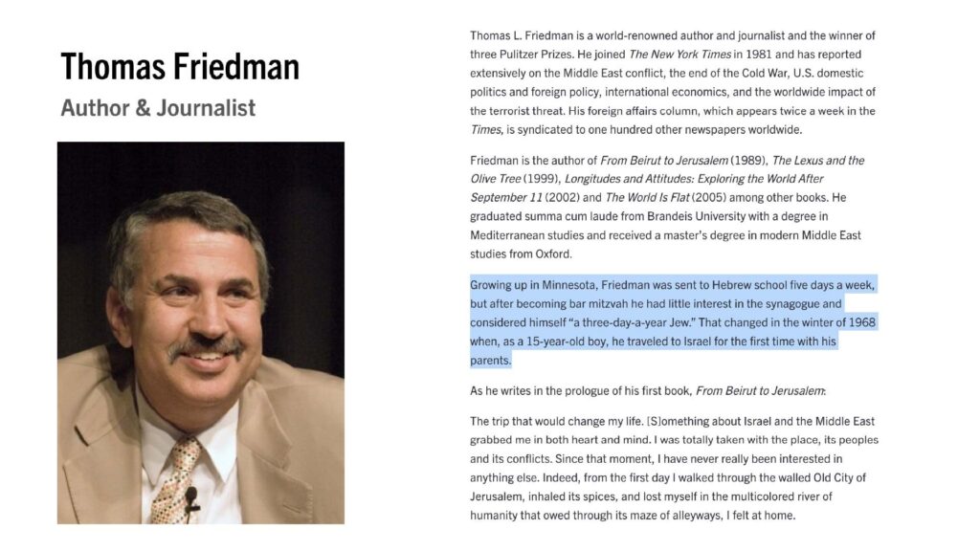
Task: Click the Thomas Friedman portrait photo
Action: [201, 332]
